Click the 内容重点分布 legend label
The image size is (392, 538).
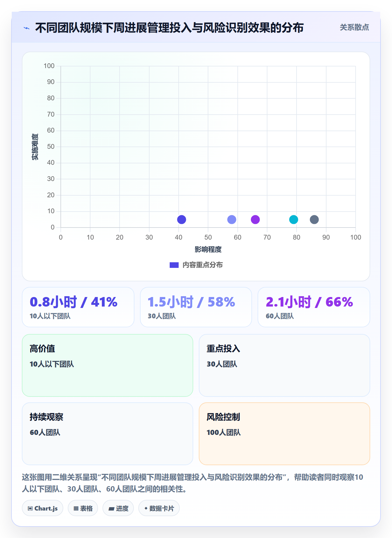[x=202, y=265]
